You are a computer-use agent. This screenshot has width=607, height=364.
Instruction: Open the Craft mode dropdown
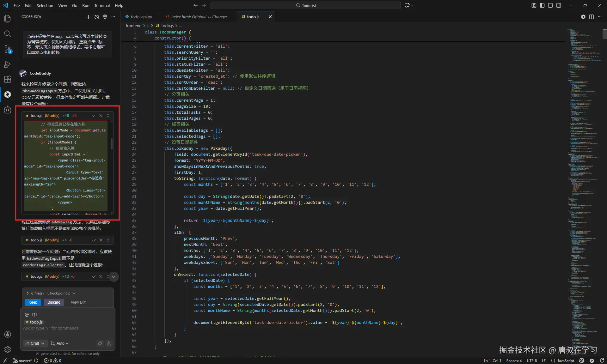[35, 343]
